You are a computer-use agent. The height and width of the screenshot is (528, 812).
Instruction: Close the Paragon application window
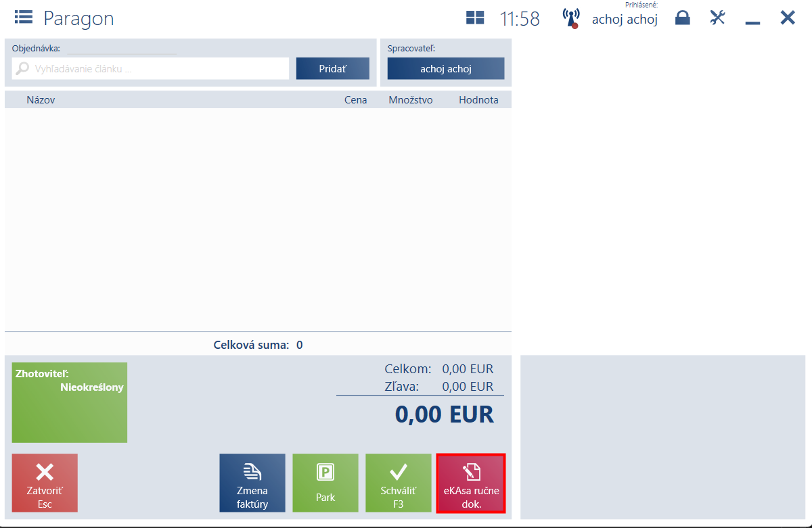click(788, 18)
